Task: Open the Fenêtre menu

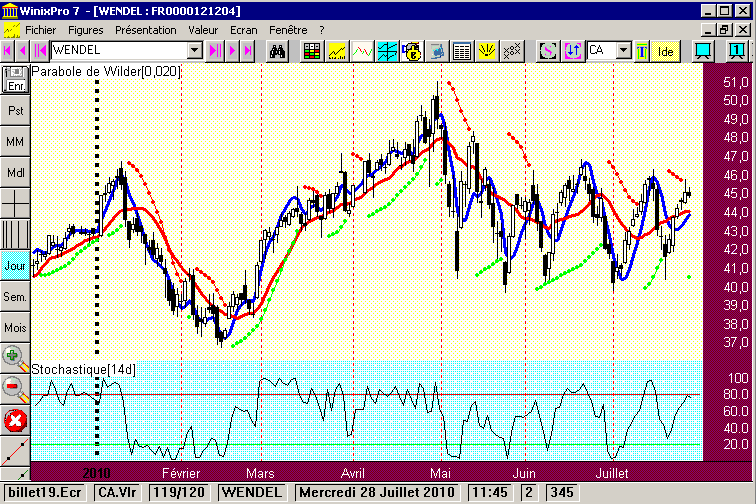Action: click(288, 30)
